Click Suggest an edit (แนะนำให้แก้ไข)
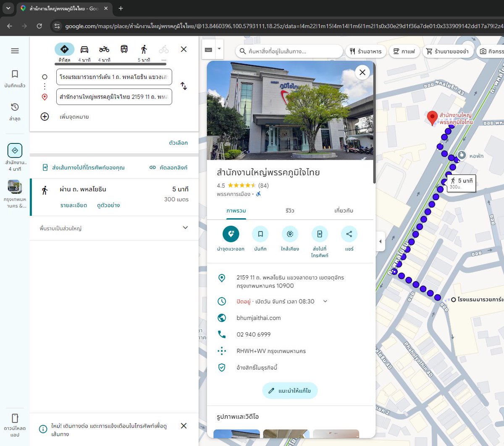This screenshot has height=446, width=504. (290, 391)
